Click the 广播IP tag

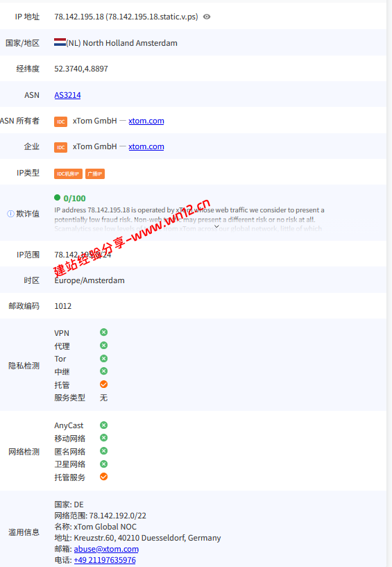tap(95, 174)
